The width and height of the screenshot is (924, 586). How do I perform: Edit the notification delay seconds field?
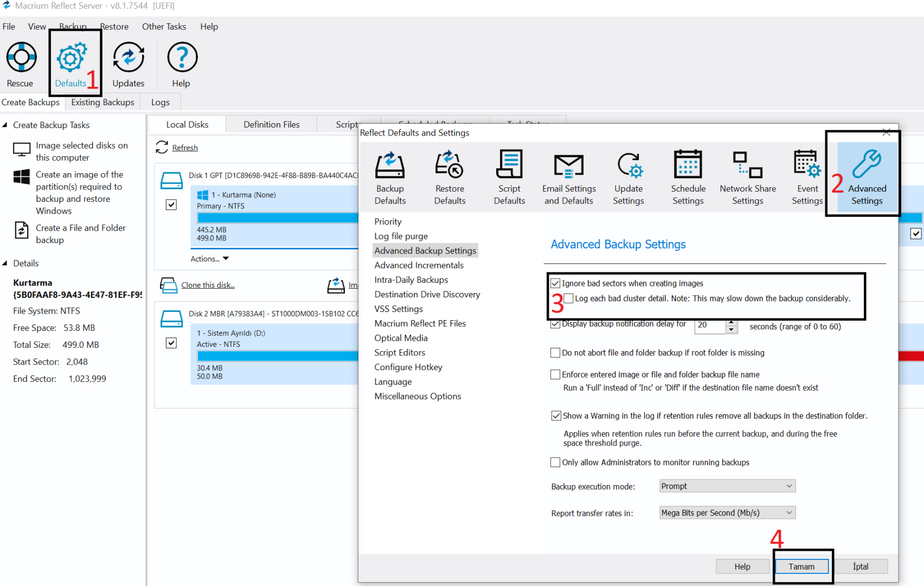pyautogui.click(x=710, y=326)
